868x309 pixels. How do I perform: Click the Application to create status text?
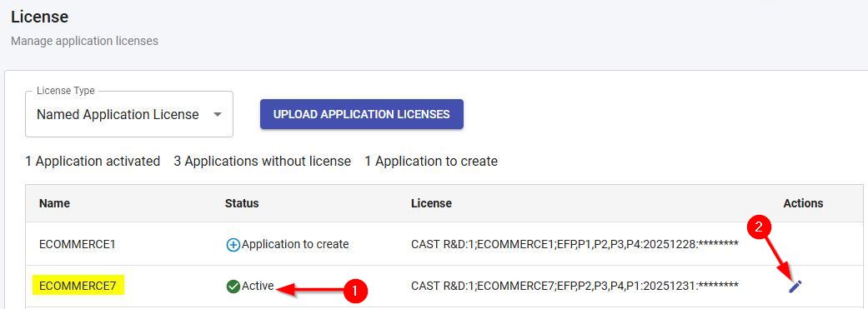296,244
